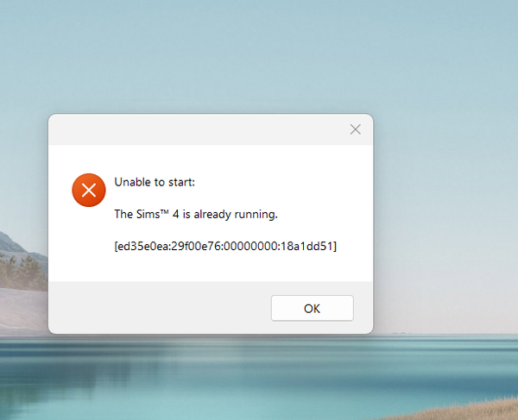Click the gray footer beside OK
518x420 pixels.
point(160,307)
